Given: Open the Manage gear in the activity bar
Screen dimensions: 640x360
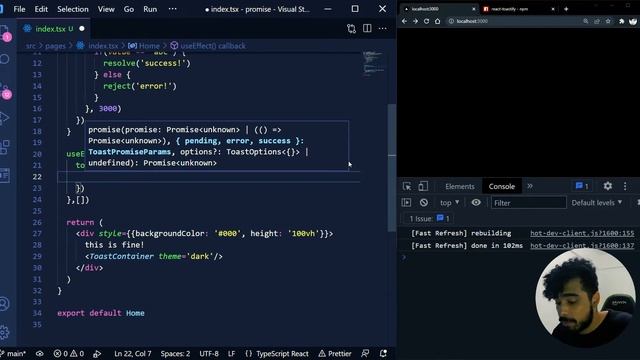Looking at the screenshot, I should pyautogui.click(x=5, y=332).
